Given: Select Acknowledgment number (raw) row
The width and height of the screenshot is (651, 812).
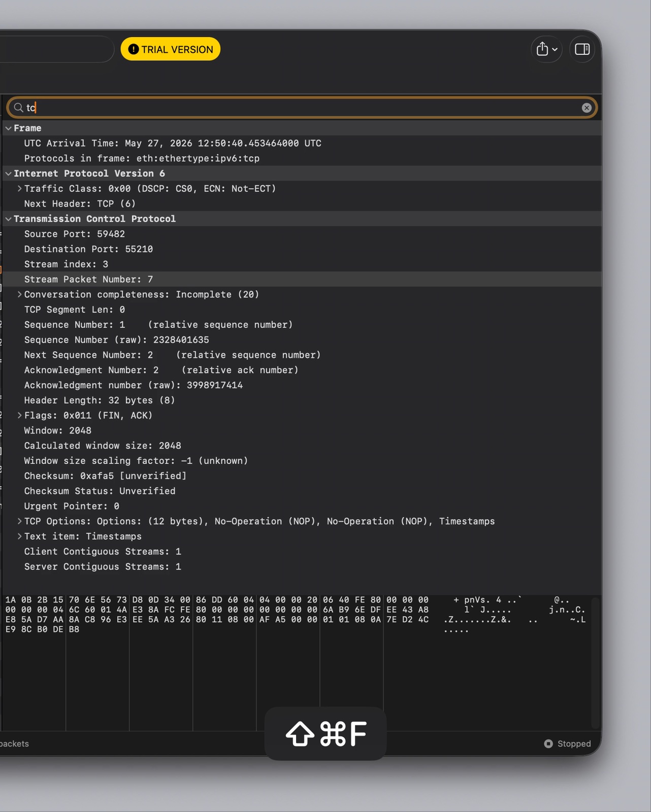Looking at the screenshot, I should pos(302,385).
